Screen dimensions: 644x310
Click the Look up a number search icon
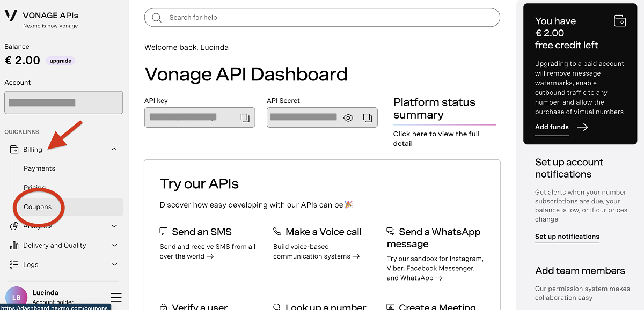click(x=277, y=307)
